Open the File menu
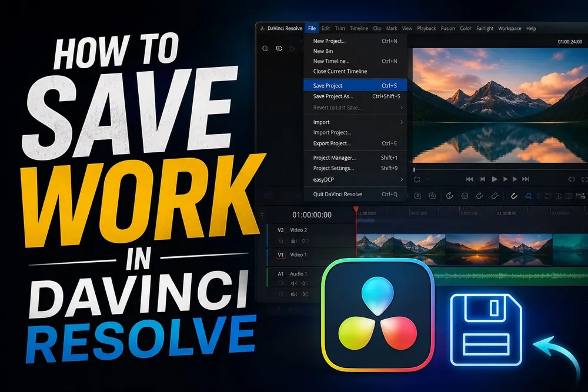 [x=312, y=28]
